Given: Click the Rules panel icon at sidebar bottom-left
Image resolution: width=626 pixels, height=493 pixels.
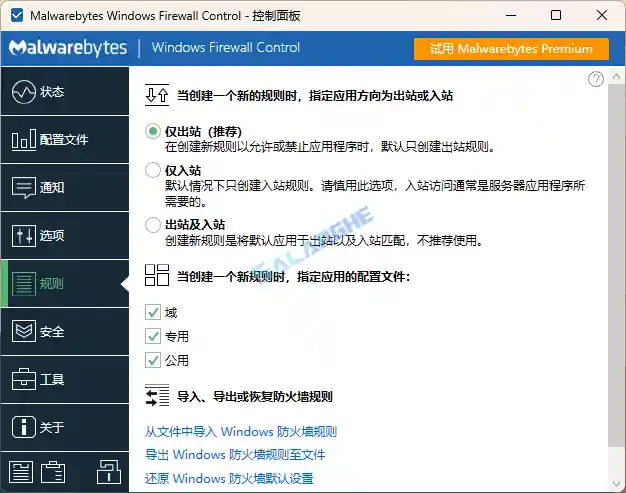Looking at the screenshot, I should coord(21,472).
